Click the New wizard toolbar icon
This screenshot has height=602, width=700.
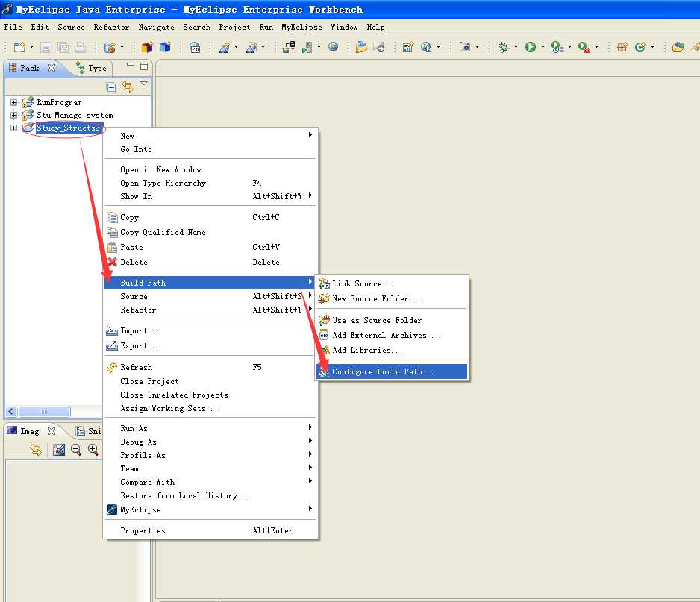(x=19, y=47)
